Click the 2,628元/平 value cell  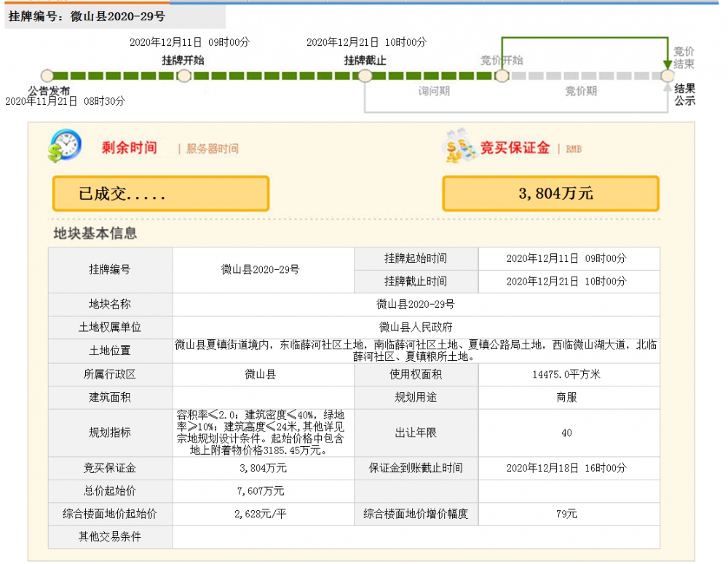click(264, 514)
